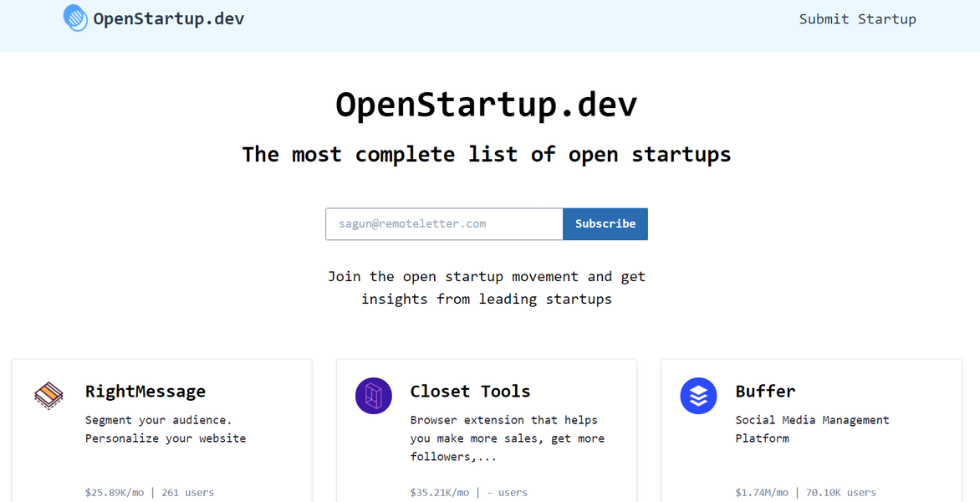980x502 pixels.
Task: Click the main OpenStartup.dev hero heading
Action: [x=486, y=104]
